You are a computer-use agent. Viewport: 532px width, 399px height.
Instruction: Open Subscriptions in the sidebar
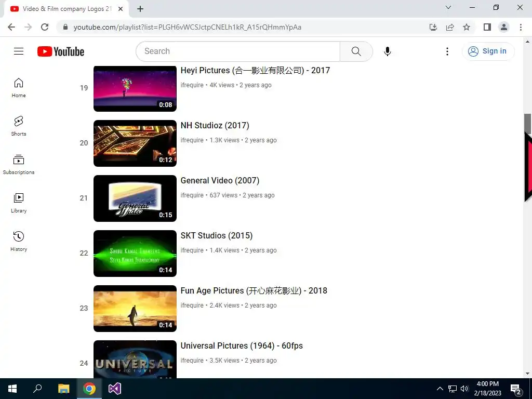[19, 165]
